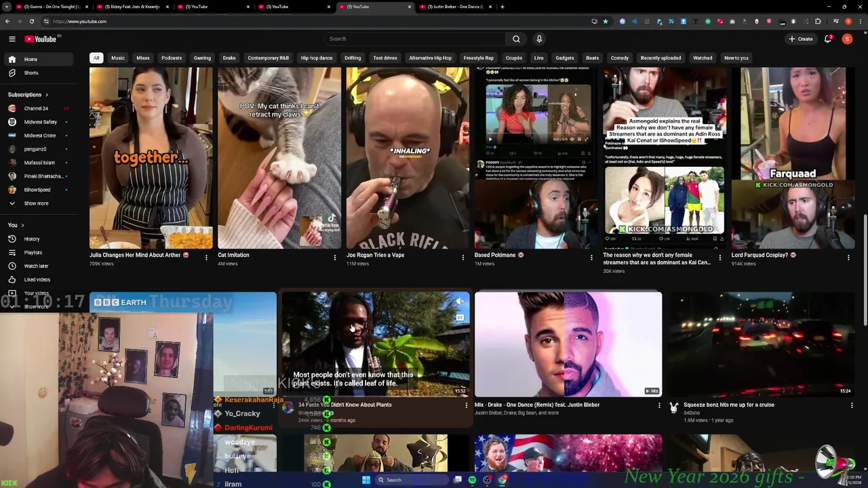
Task: Select the Hip-hop dance chip
Action: [x=317, y=58]
